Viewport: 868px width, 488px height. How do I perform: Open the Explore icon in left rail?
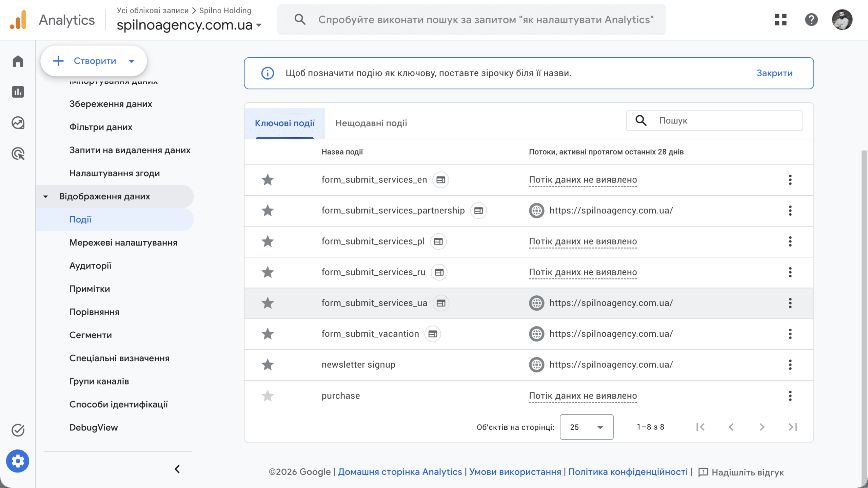(x=18, y=123)
